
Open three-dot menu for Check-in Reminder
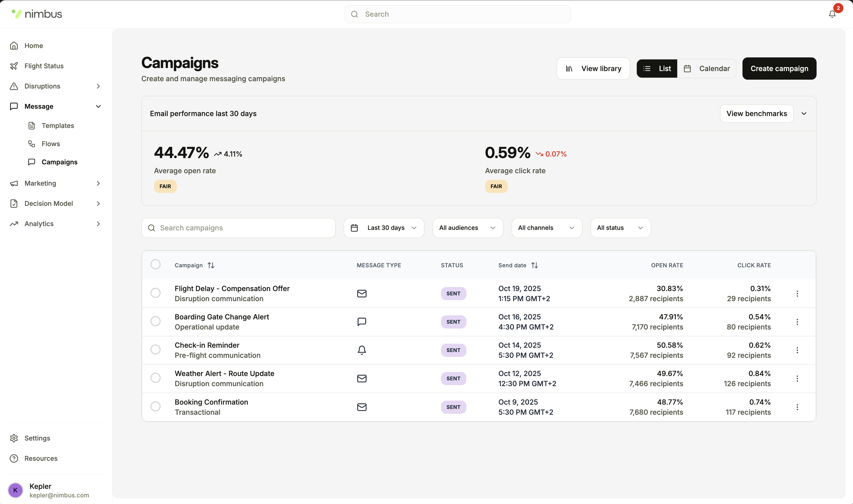797,350
